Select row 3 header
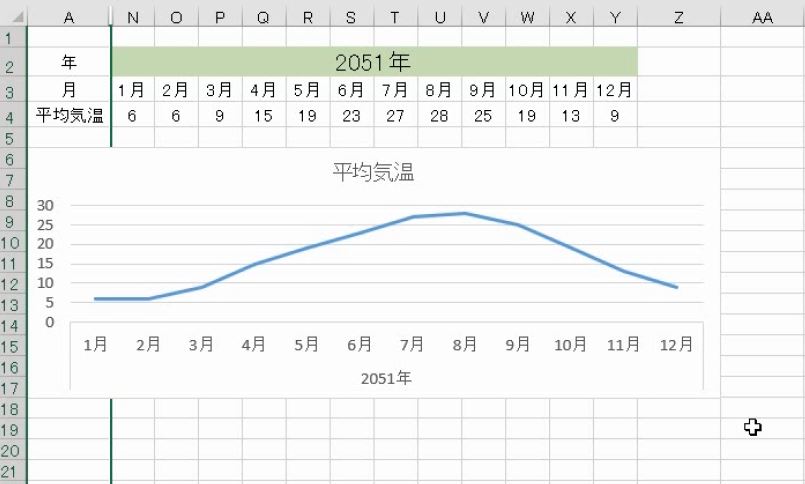Screen dimensions: 805x484 (x=13, y=90)
